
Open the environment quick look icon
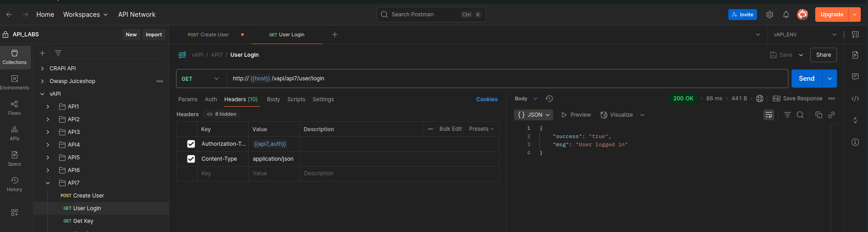(855, 35)
